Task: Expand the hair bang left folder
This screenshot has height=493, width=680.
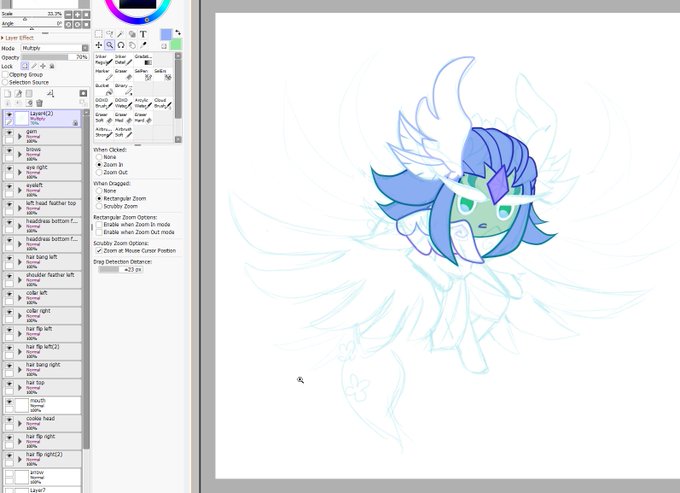Action: [20, 262]
